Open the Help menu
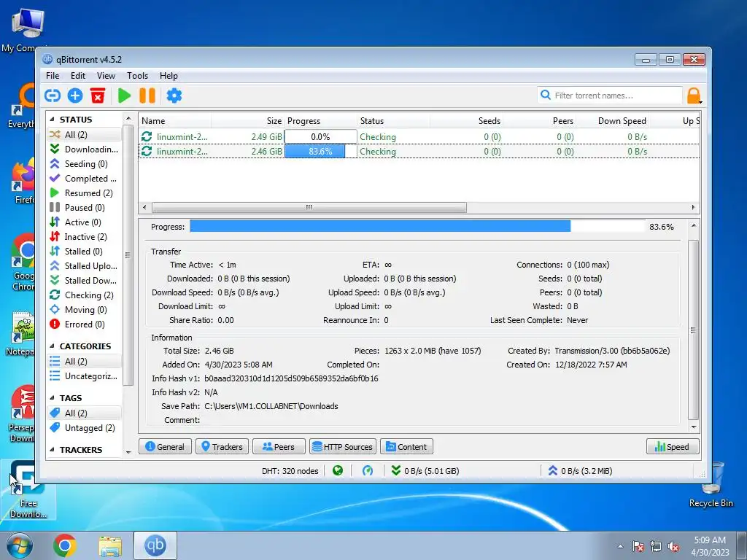This screenshot has height=560, width=747. [169, 76]
